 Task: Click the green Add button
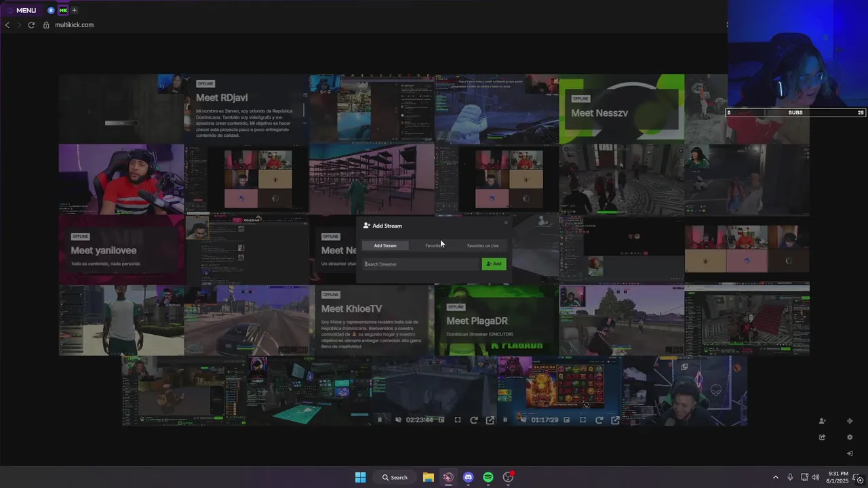(x=494, y=264)
